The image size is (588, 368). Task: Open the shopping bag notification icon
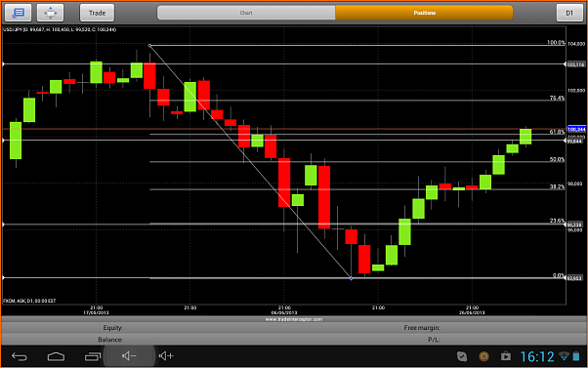pyautogui.click(x=506, y=356)
